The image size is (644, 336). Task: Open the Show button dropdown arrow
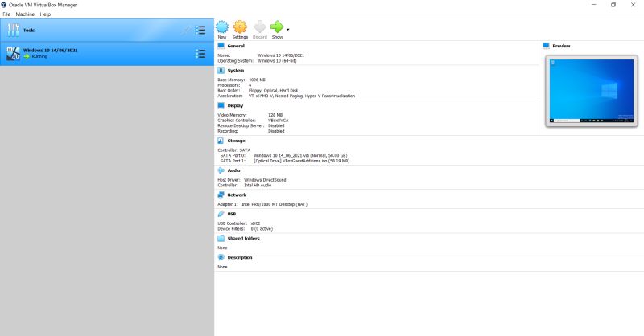click(287, 30)
